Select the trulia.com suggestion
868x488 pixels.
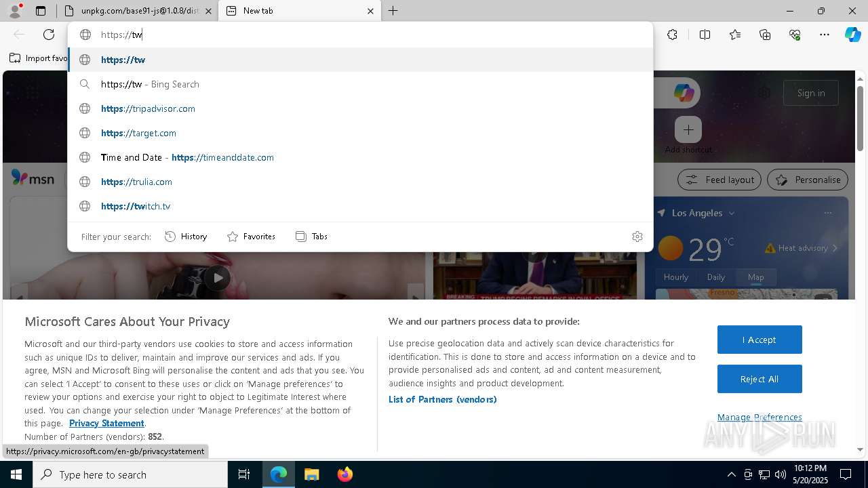[x=360, y=182]
